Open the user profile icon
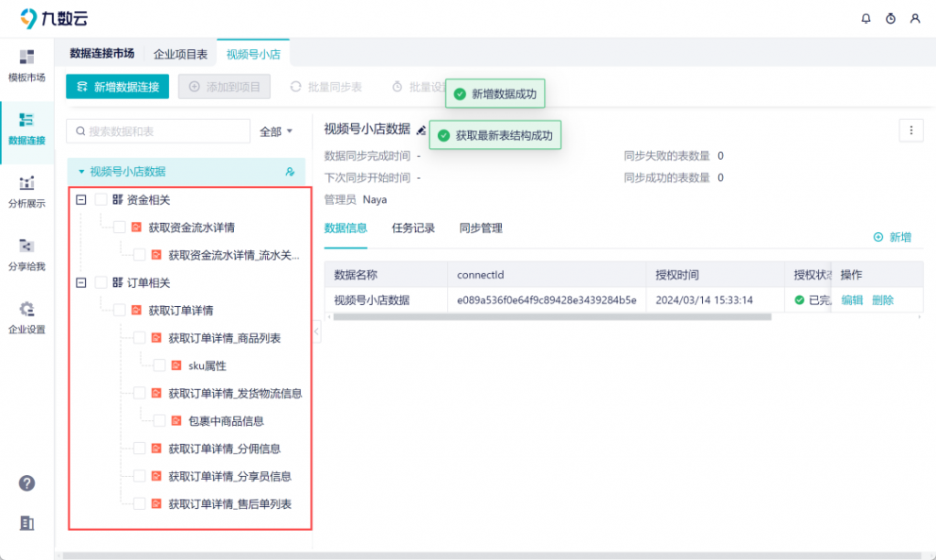Image resolution: width=936 pixels, height=560 pixels. click(914, 18)
